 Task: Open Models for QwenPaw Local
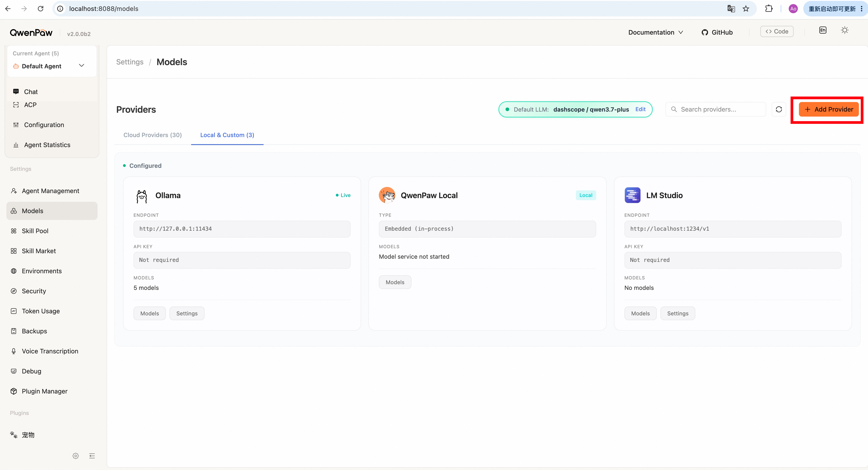(x=395, y=282)
